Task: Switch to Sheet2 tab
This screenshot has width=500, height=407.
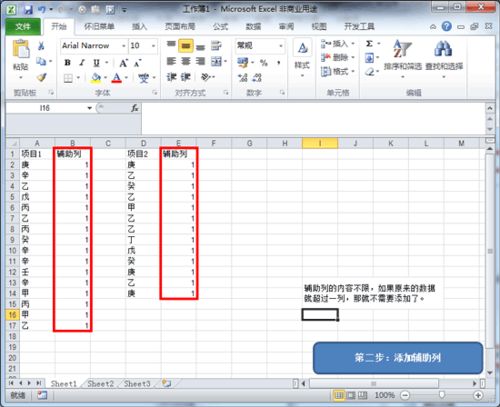Action: [100, 384]
